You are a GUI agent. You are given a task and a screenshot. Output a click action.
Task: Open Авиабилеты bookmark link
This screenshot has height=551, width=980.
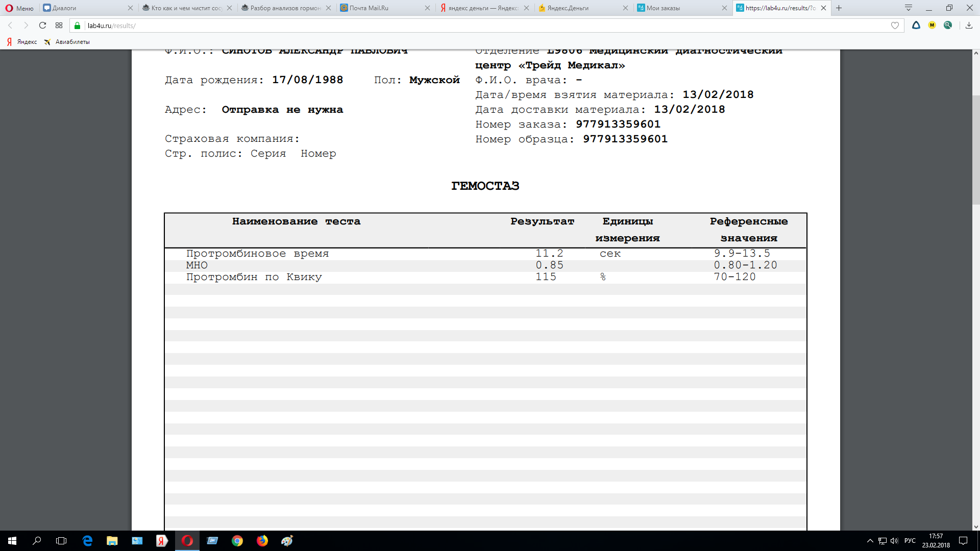67,42
